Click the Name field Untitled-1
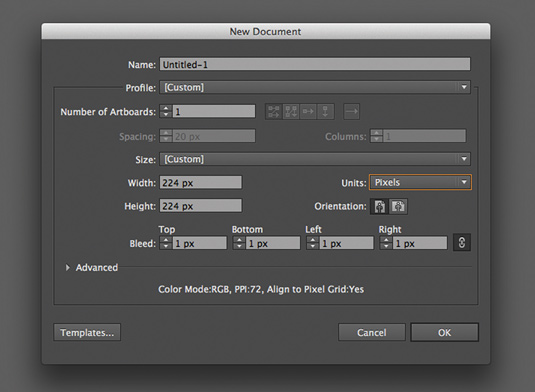The width and height of the screenshot is (535, 392). tap(315, 64)
